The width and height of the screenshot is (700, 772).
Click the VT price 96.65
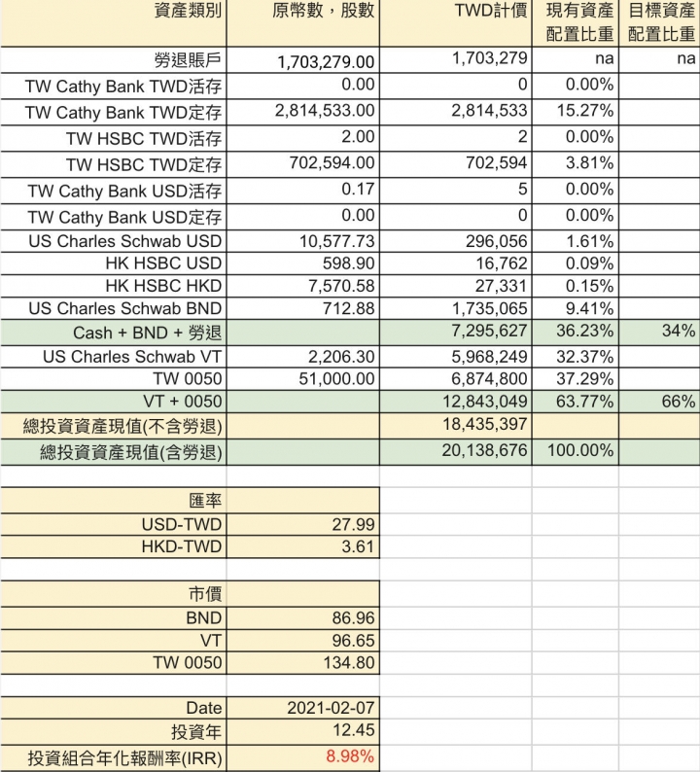(302, 641)
